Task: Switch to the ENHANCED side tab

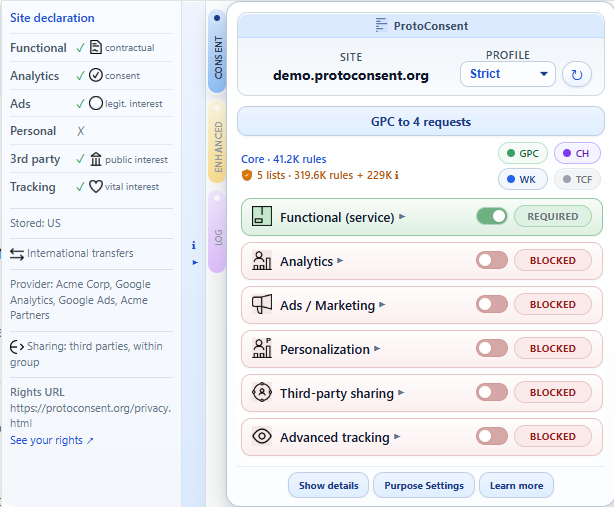Action: (217, 141)
